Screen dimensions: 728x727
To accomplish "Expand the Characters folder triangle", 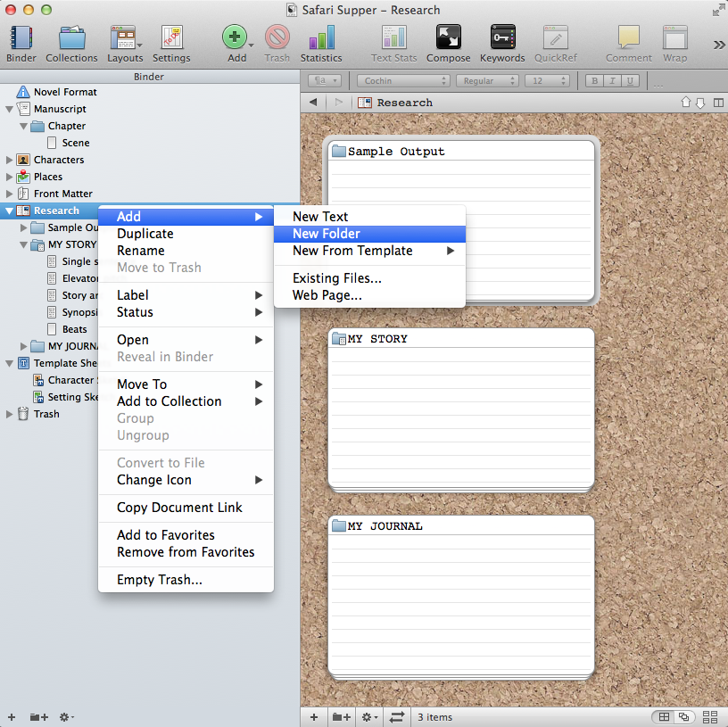I will 9,161.
